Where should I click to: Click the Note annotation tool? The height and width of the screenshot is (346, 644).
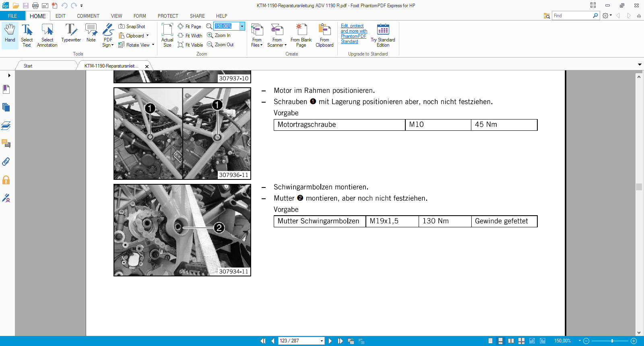pyautogui.click(x=91, y=35)
